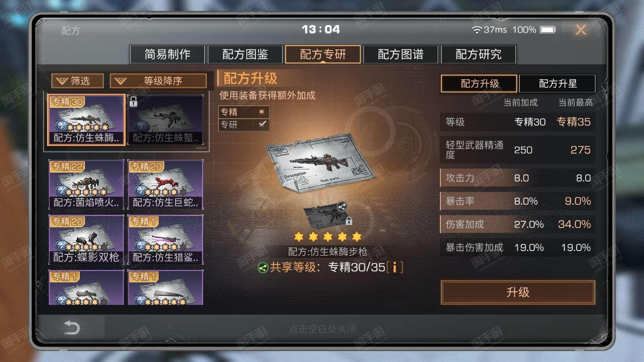Select the 配方:蝶影双枪 recipe thumbnail
The width and height of the screenshot is (644, 362).
tap(86, 240)
